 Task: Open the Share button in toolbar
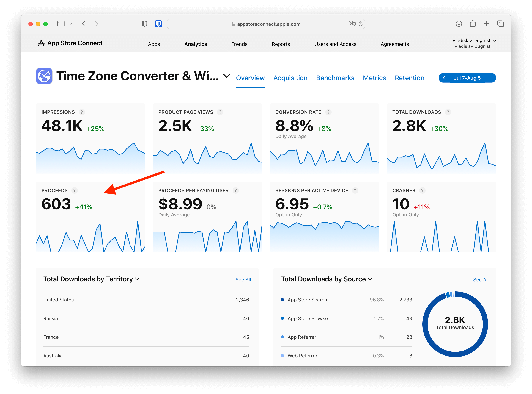pos(473,24)
